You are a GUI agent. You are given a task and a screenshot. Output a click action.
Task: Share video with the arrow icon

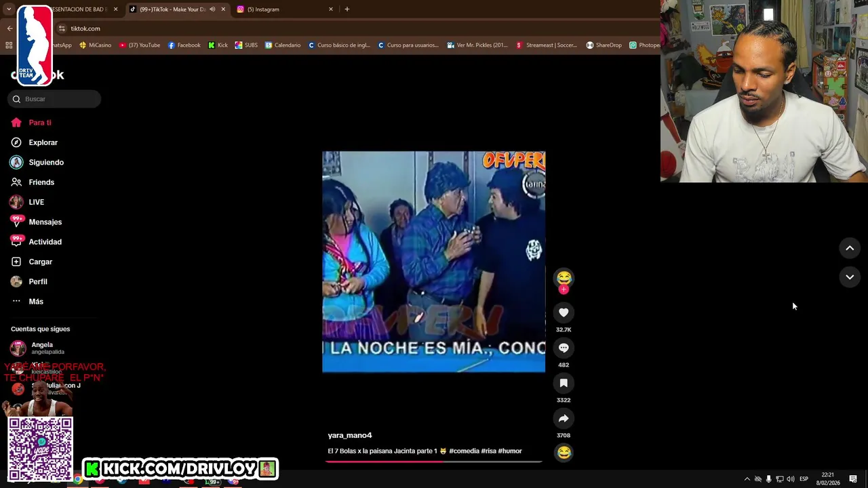pos(564,418)
